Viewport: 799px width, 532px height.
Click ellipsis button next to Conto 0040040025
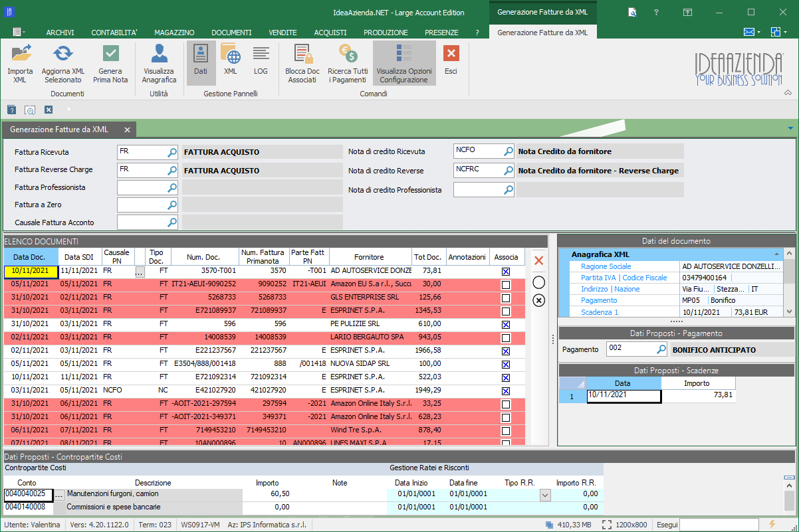coord(59,495)
